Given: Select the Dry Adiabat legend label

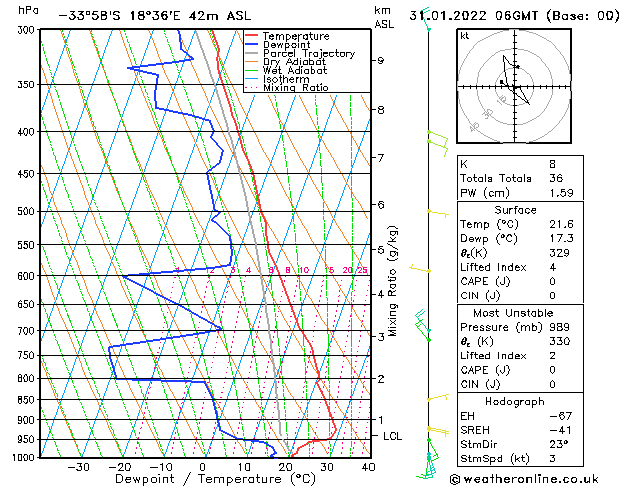Looking at the screenshot, I should coord(294,62).
